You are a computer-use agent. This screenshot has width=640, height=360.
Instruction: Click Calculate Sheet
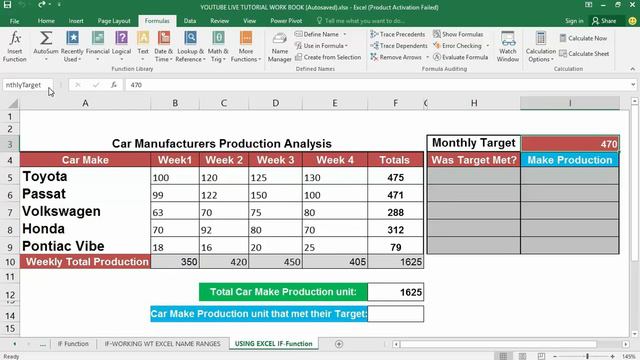[x=584, y=53]
